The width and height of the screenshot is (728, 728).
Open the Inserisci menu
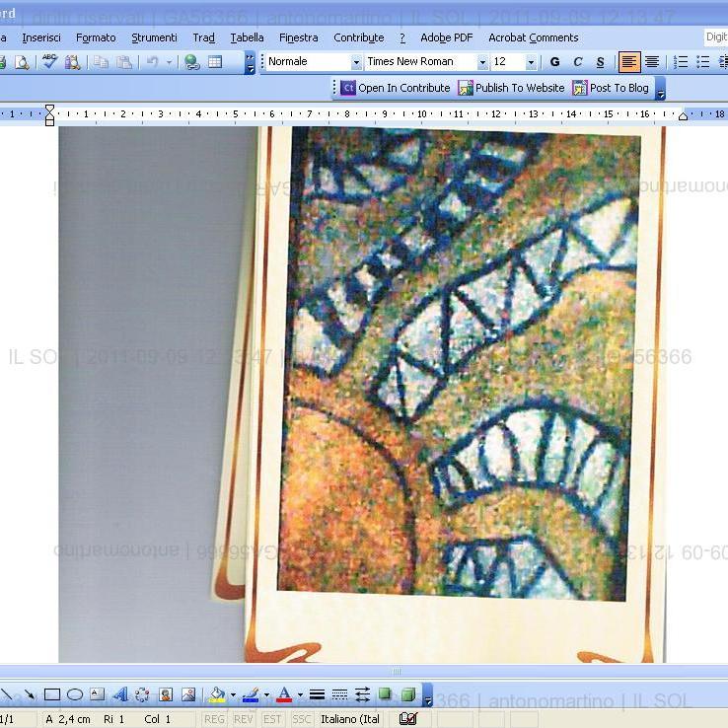[41, 37]
